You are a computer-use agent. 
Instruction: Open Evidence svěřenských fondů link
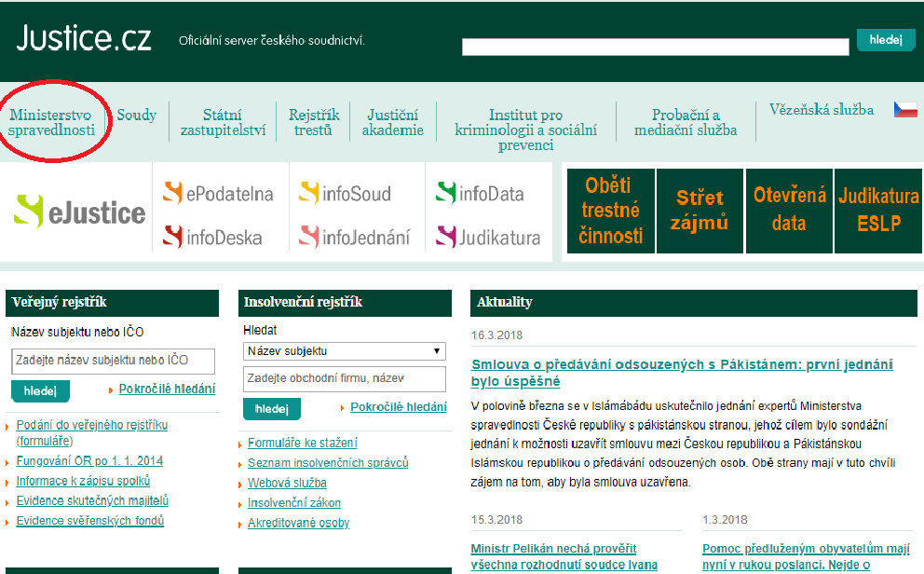click(x=90, y=521)
